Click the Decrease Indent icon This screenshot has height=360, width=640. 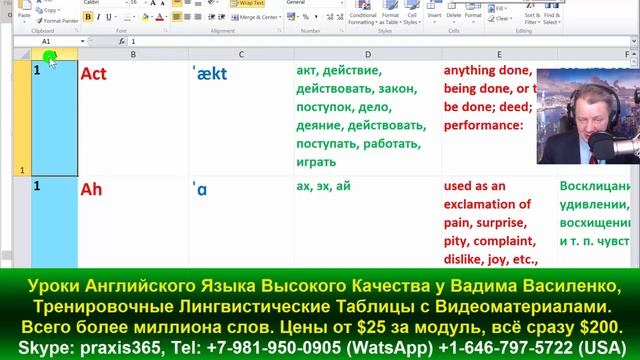[x=211, y=17]
